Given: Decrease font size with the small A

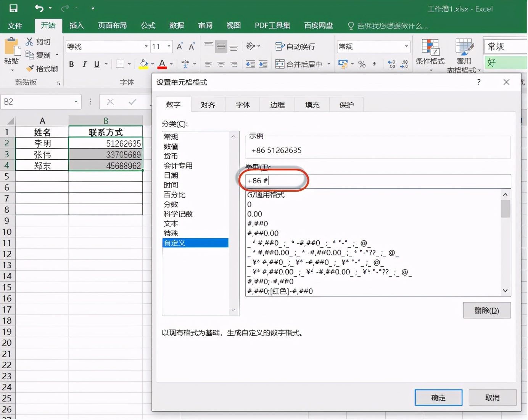Looking at the screenshot, I should coord(192,46).
